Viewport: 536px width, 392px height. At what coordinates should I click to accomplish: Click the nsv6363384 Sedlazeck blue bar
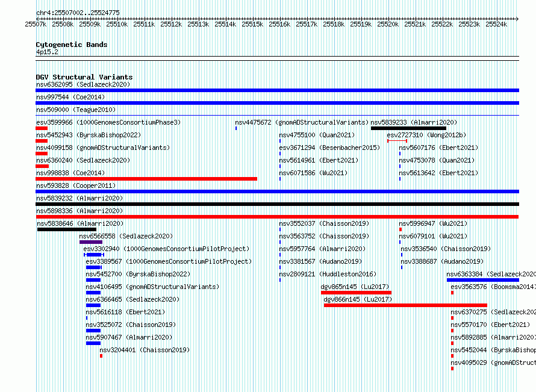(x=482, y=280)
